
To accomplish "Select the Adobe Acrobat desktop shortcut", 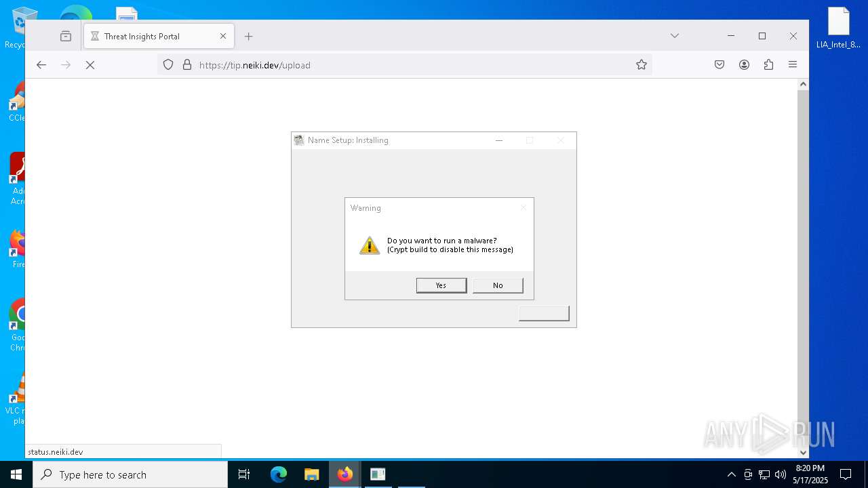I will [17, 179].
